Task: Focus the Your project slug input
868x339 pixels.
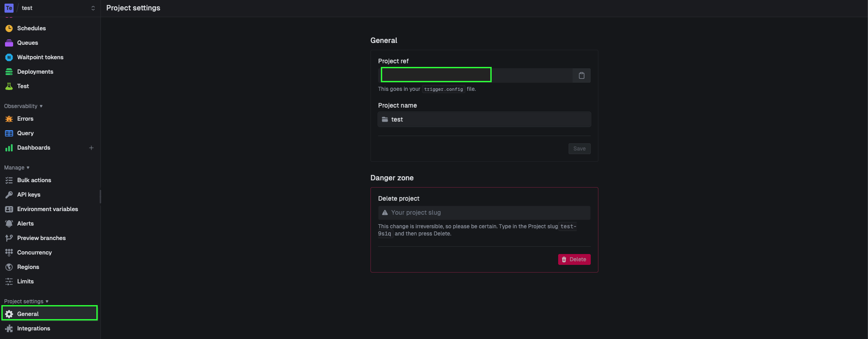Action: tap(484, 213)
